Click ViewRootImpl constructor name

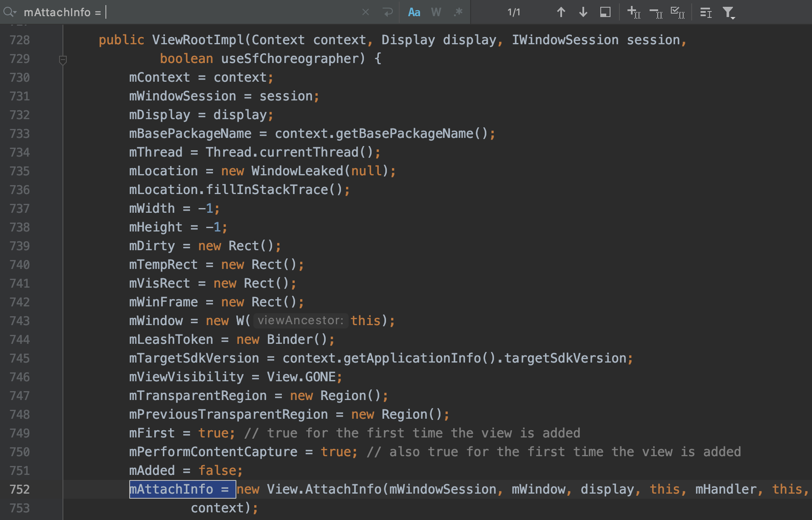(x=198, y=40)
